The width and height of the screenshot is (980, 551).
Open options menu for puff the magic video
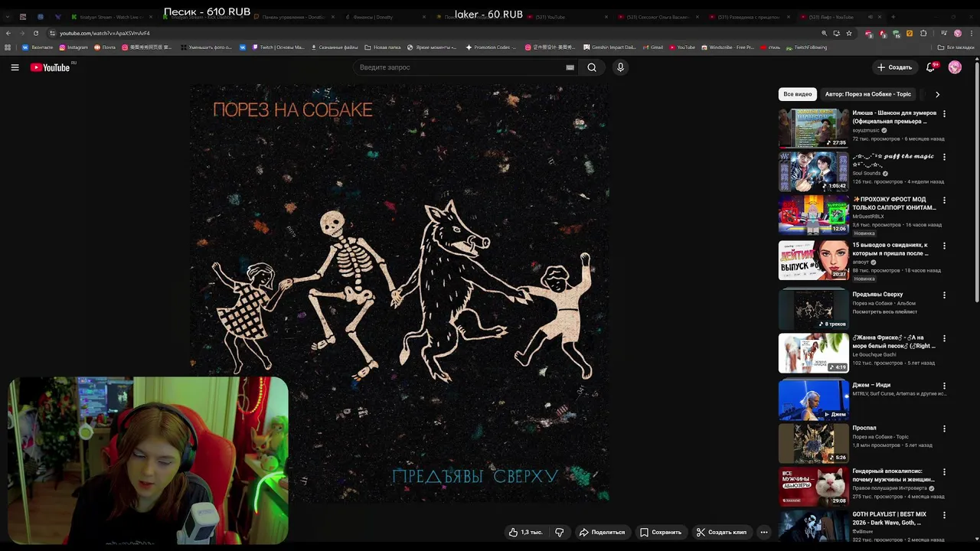point(944,157)
